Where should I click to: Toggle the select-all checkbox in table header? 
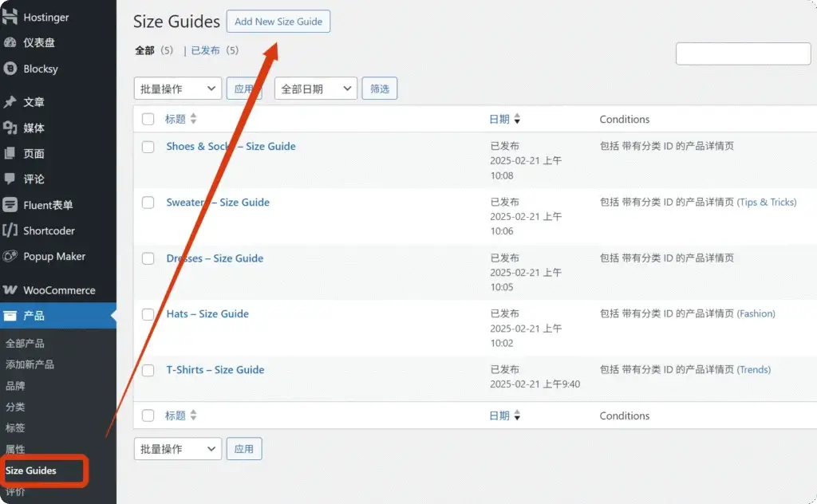148,120
